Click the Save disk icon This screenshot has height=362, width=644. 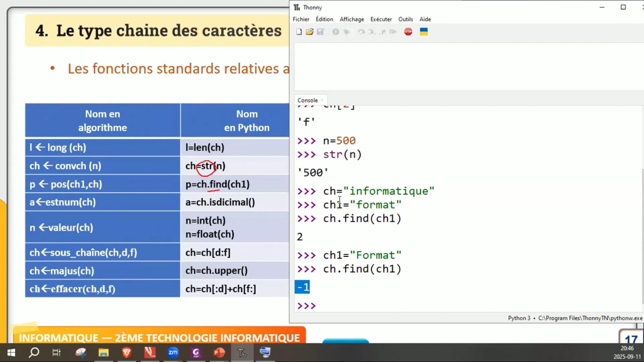320,32
